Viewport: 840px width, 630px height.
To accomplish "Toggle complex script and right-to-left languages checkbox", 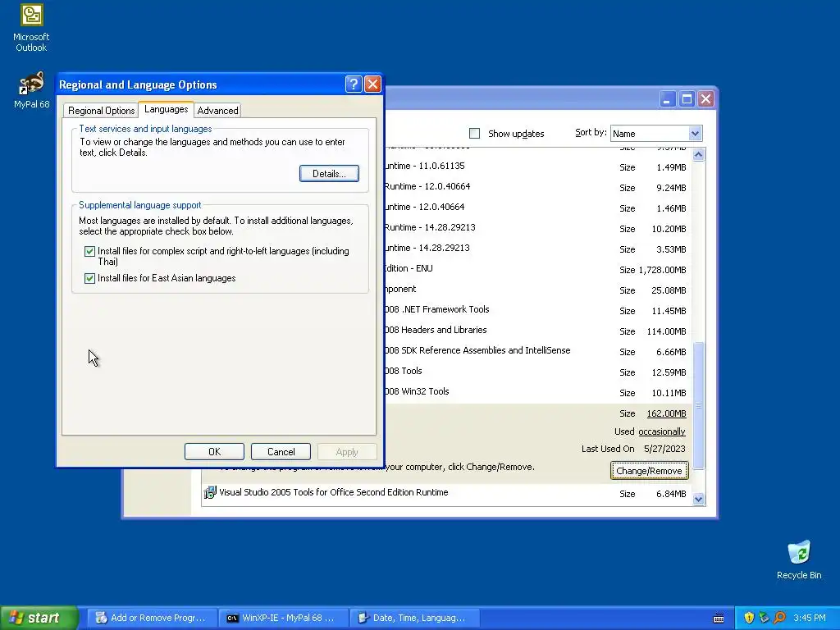I will 89,251.
